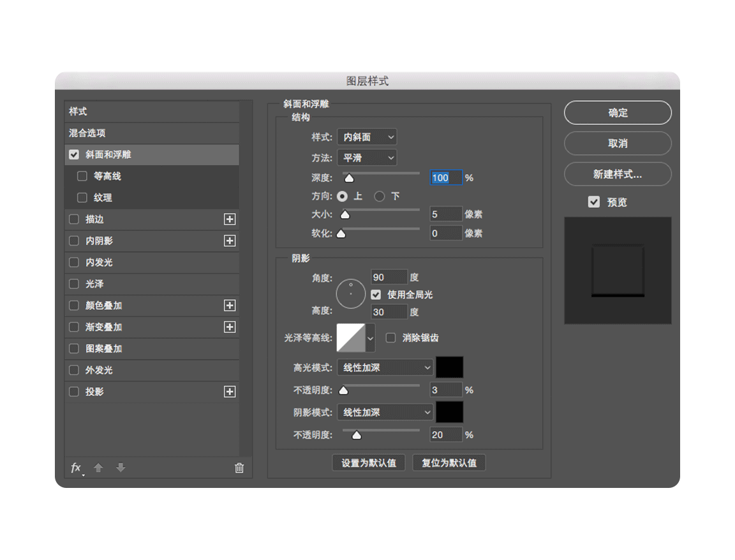Click the 角度 field showing 90
Image resolution: width=735 pixels, height=560 pixels.
click(389, 277)
